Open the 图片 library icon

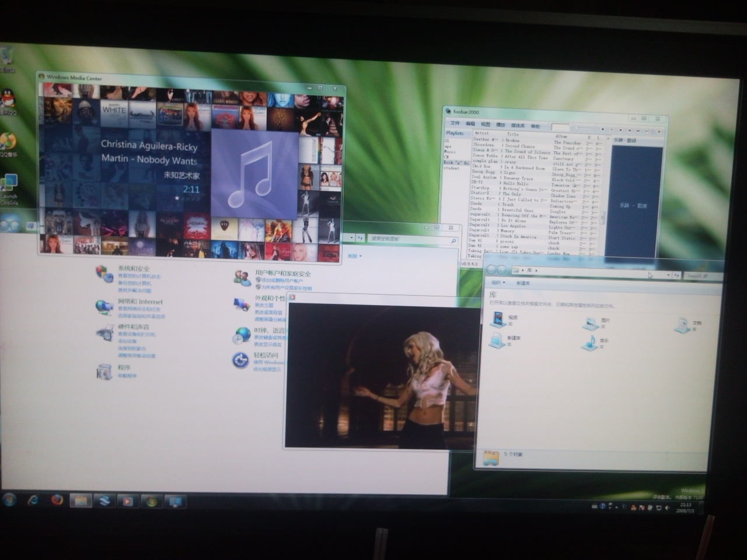[590, 323]
